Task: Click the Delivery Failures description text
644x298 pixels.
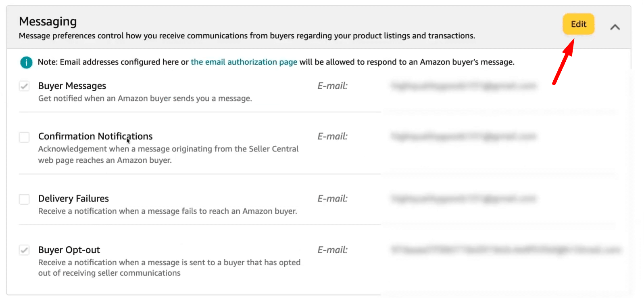Action: 167,211
